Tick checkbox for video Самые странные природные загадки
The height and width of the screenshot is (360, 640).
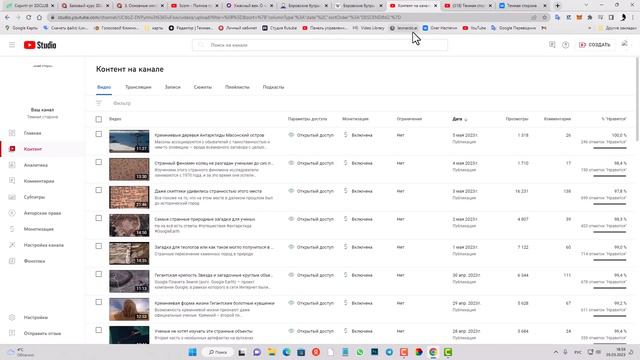[99, 218]
